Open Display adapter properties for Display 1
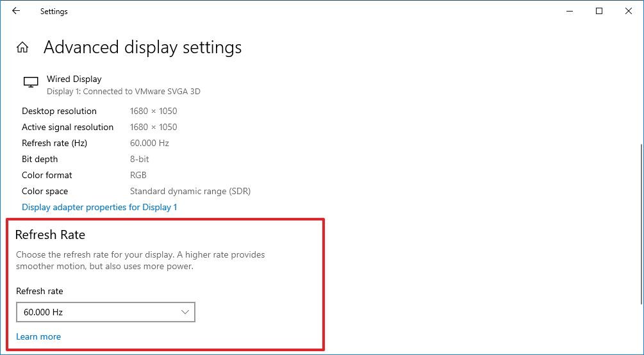This screenshot has height=355, width=644. point(99,207)
